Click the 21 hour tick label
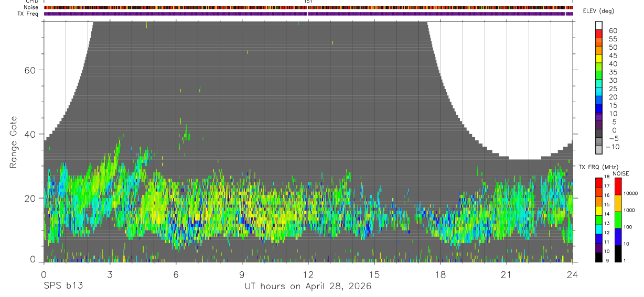Image resolution: width=644 pixels, height=297 pixels. tap(506, 275)
